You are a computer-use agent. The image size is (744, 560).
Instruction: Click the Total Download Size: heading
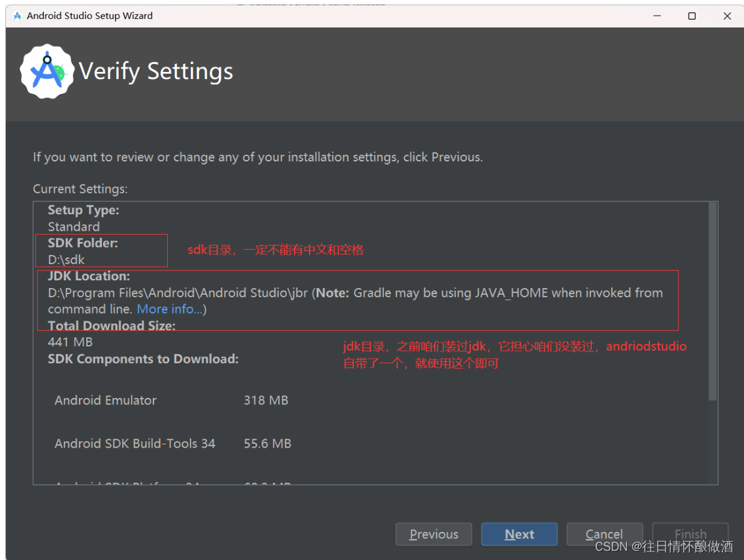point(112,326)
